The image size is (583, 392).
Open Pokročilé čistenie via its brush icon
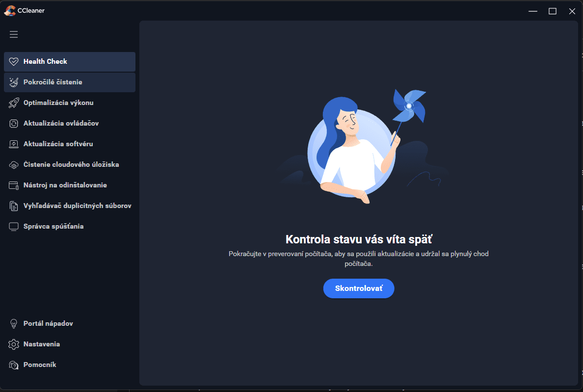click(14, 82)
